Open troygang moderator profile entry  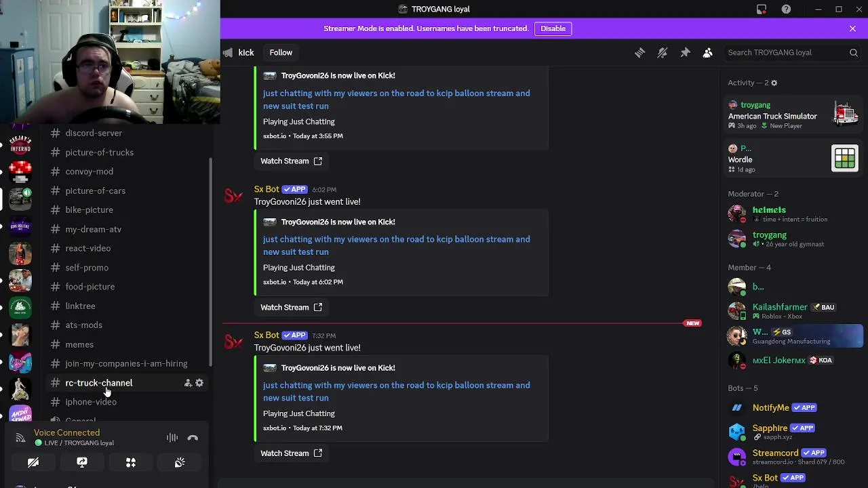[793, 239]
